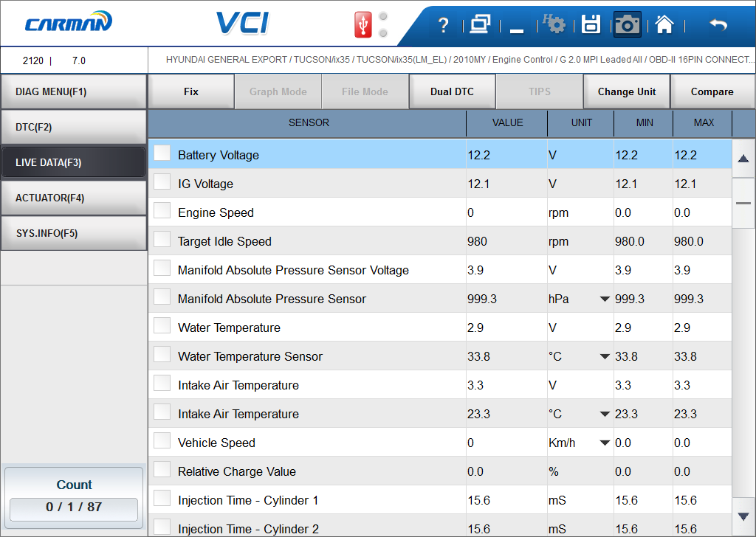Tick checkbox for Target Idle Speed
756x537 pixels.
pos(162,239)
